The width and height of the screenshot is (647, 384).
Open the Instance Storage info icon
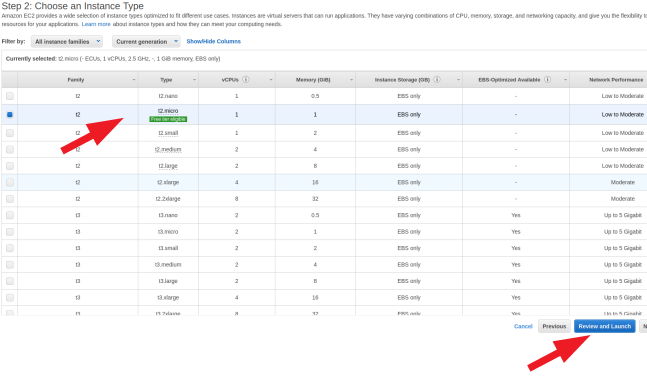pyautogui.click(x=437, y=79)
